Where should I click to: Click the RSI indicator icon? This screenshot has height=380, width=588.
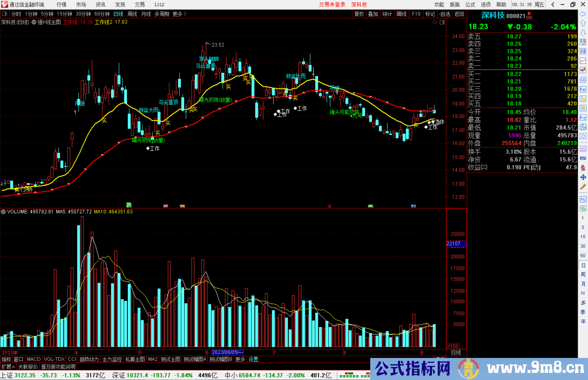click(583, 158)
